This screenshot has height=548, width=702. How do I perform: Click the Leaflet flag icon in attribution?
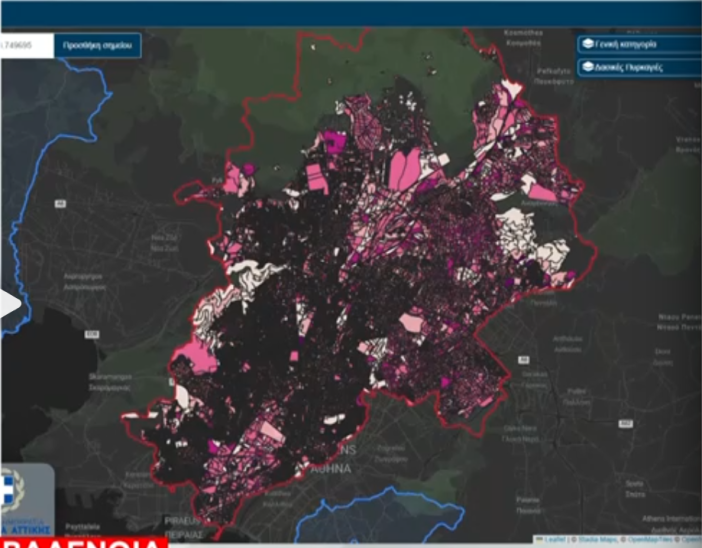(539, 539)
